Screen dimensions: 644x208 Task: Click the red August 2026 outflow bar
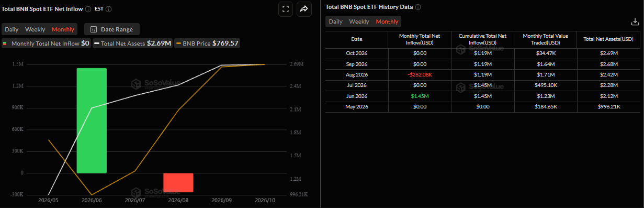click(178, 182)
